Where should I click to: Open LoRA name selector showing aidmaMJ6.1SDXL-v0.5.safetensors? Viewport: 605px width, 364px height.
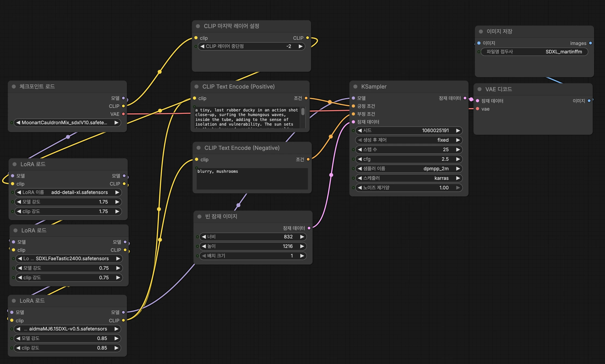[67, 329]
